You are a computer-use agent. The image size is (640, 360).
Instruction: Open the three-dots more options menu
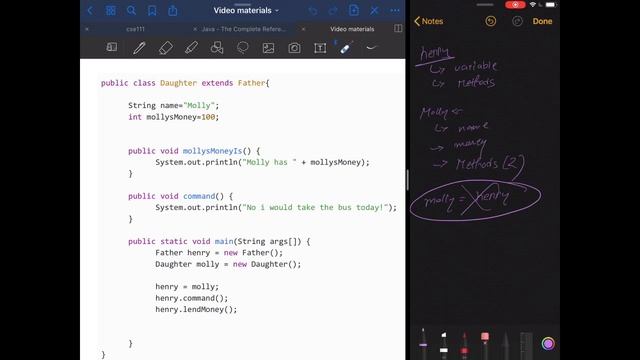point(395,11)
